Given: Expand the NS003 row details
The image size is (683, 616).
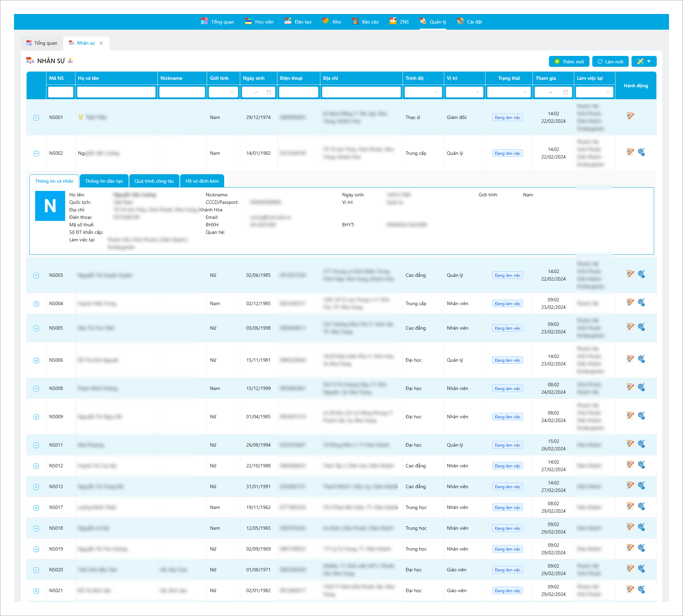Looking at the screenshot, I should tap(36, 275).
